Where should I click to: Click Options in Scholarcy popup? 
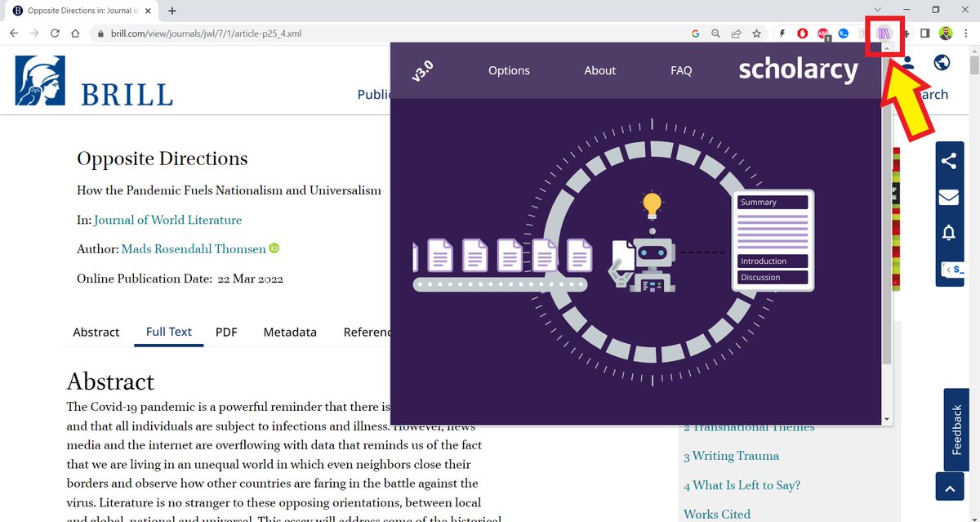[x=509, y=70]
